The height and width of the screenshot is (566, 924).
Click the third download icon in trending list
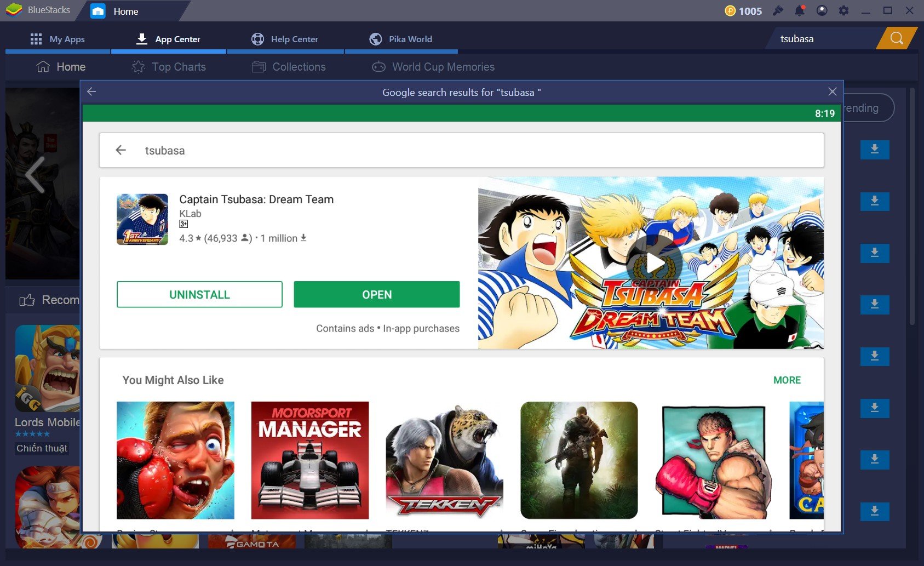[x=875, y=253]
